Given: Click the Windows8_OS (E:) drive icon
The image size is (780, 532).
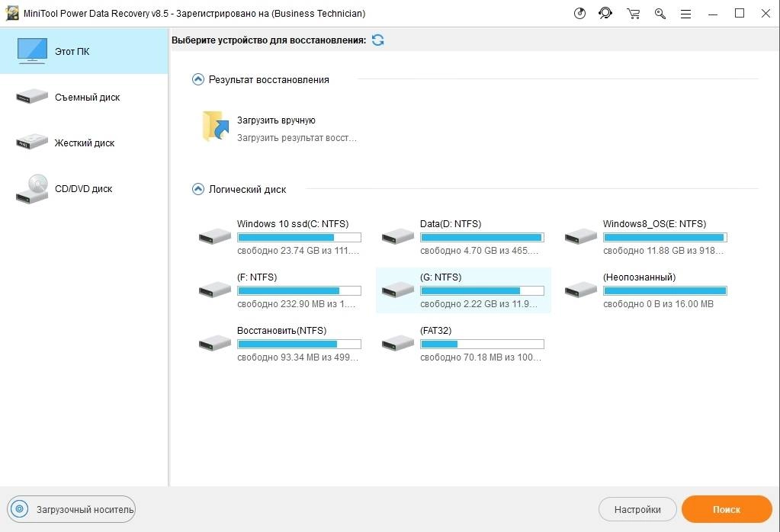Looking at the screenshot, I should click(x=581, y=236).
